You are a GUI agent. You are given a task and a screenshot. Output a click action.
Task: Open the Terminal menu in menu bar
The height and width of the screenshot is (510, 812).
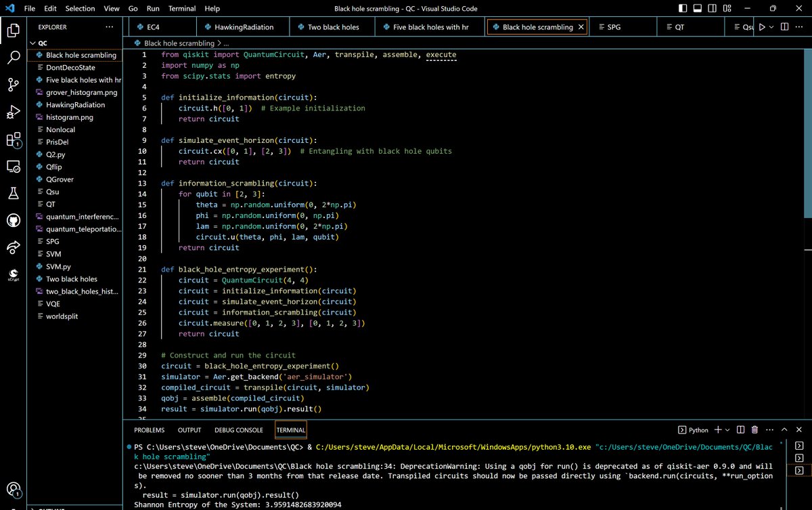(x=181, y=9)
